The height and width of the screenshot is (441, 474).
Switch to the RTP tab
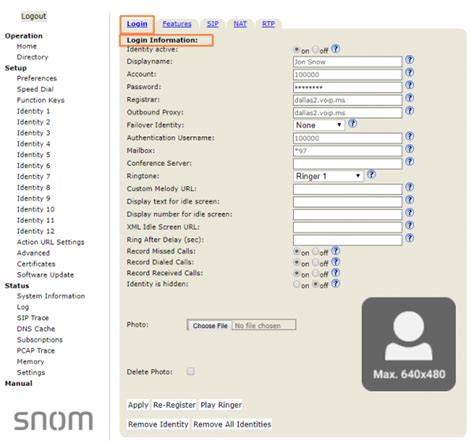[268, 24]
